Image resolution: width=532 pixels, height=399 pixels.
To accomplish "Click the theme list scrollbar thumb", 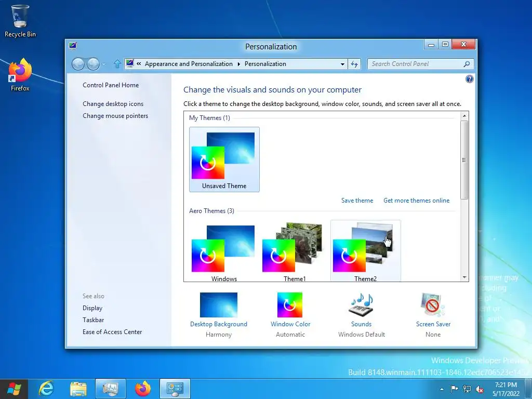I will [464, 160].
